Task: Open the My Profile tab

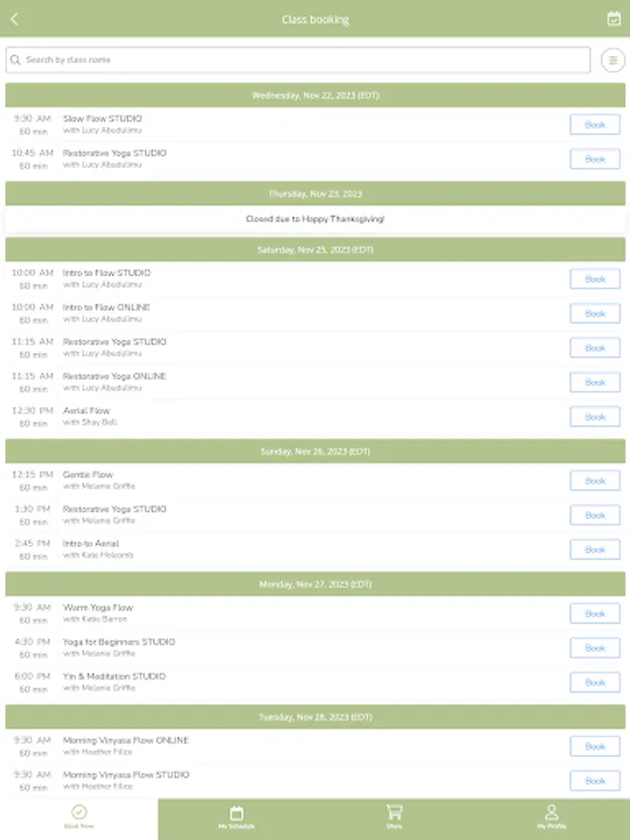Action: coord(552,818)
